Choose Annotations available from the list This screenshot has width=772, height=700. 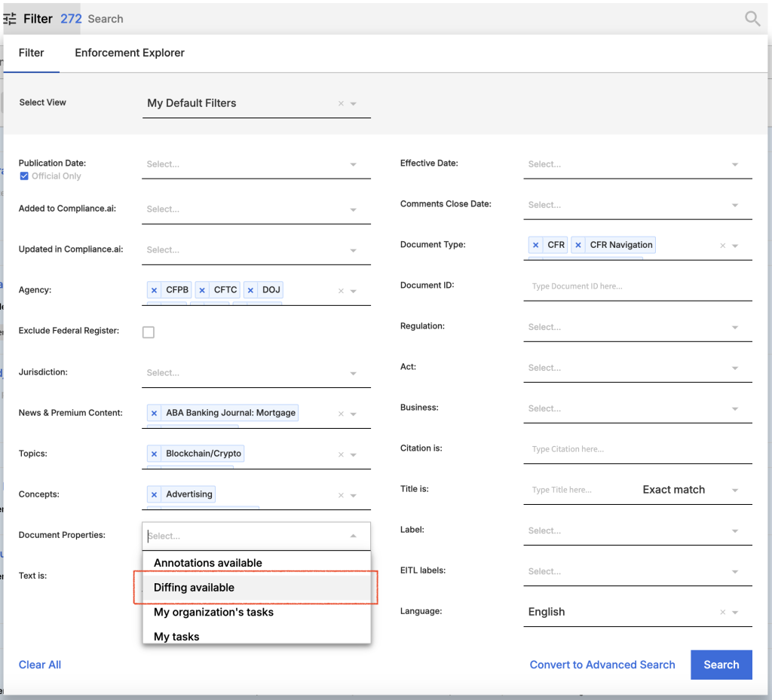coord(207,563)
